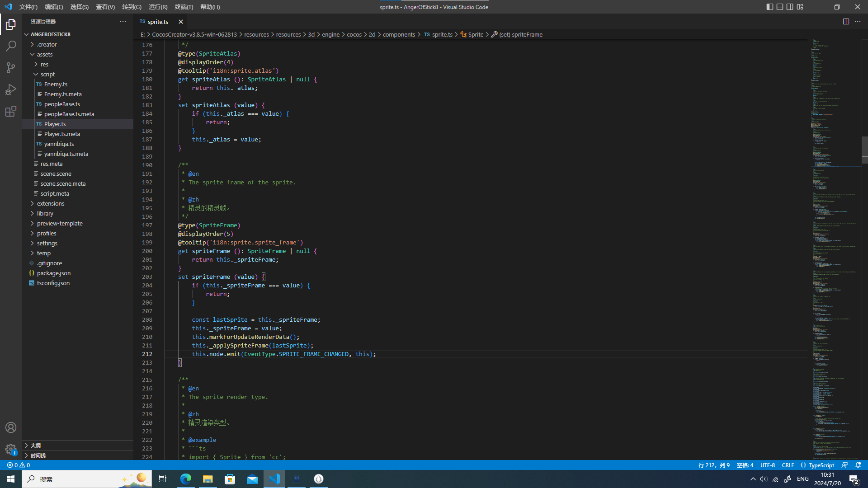This screenshot has height=488, width=868.
Task: Split the editor to the right
Action: pos(846,22)
